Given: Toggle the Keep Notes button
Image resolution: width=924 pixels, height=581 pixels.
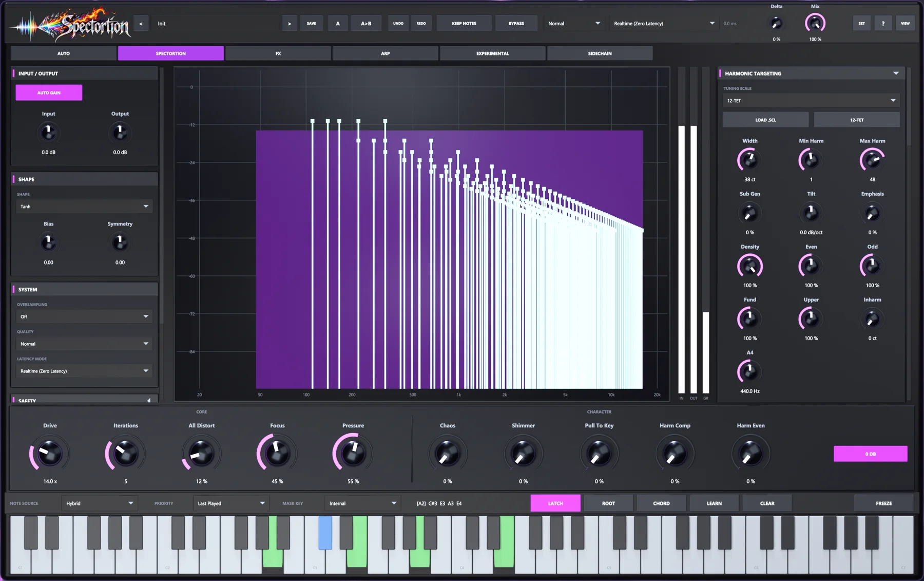Looking at the screenshot, I should coord(464,23).
